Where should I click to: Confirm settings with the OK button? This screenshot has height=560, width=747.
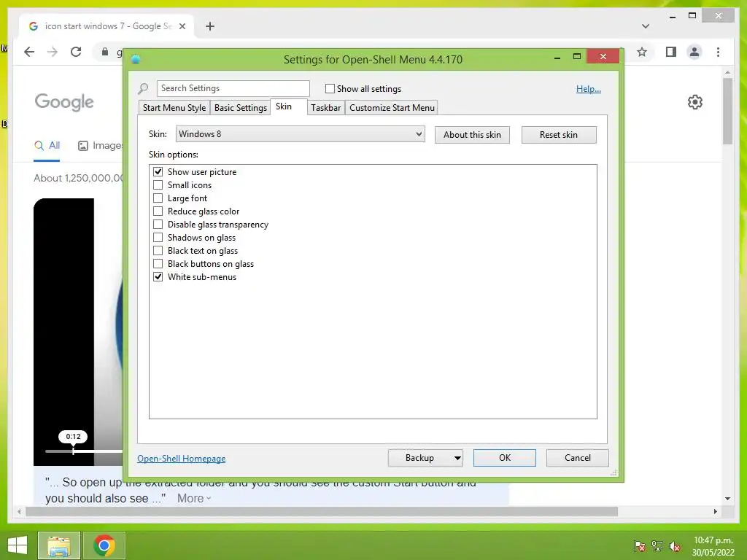(x=505, y=458)
